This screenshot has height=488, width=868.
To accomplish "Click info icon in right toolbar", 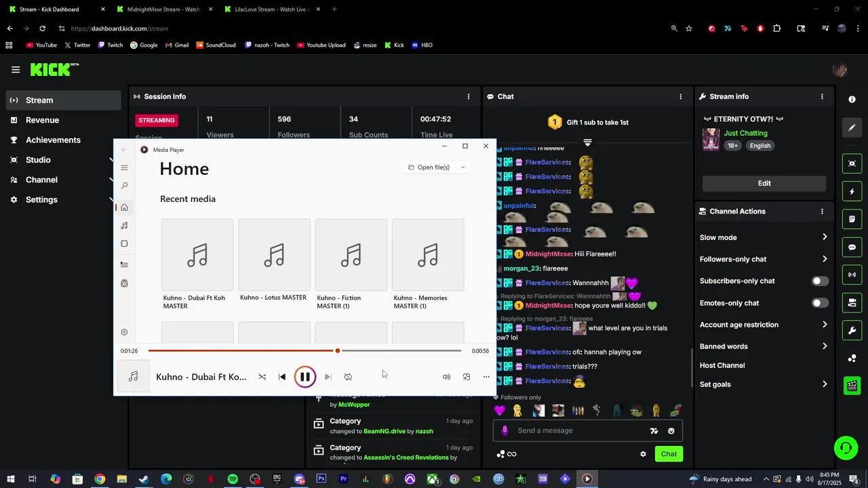I will (x=852, y=100).
